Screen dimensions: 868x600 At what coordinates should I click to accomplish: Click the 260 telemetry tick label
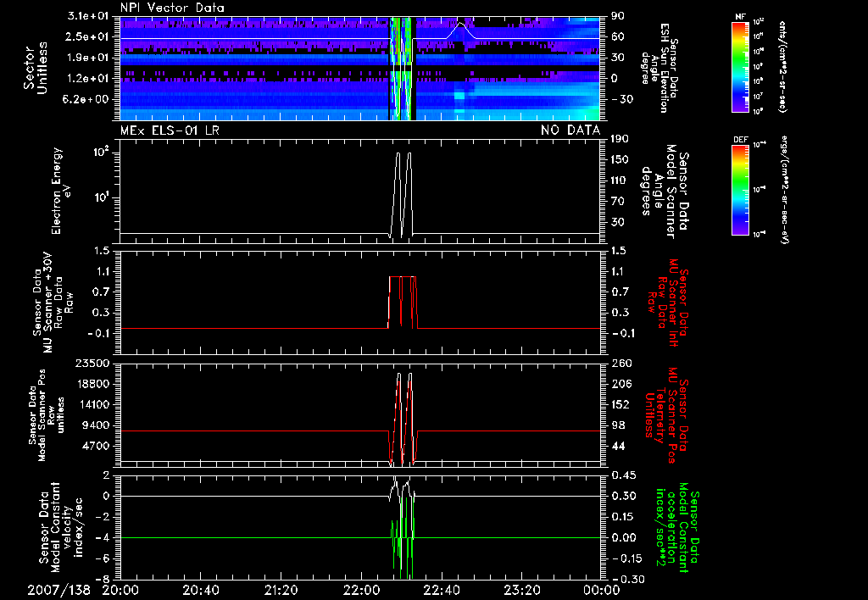click(620, 363)
